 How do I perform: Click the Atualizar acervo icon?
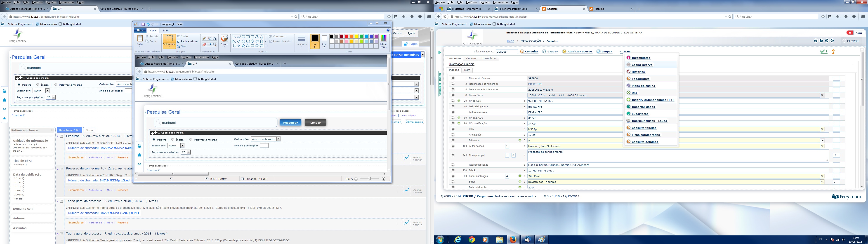564,52
